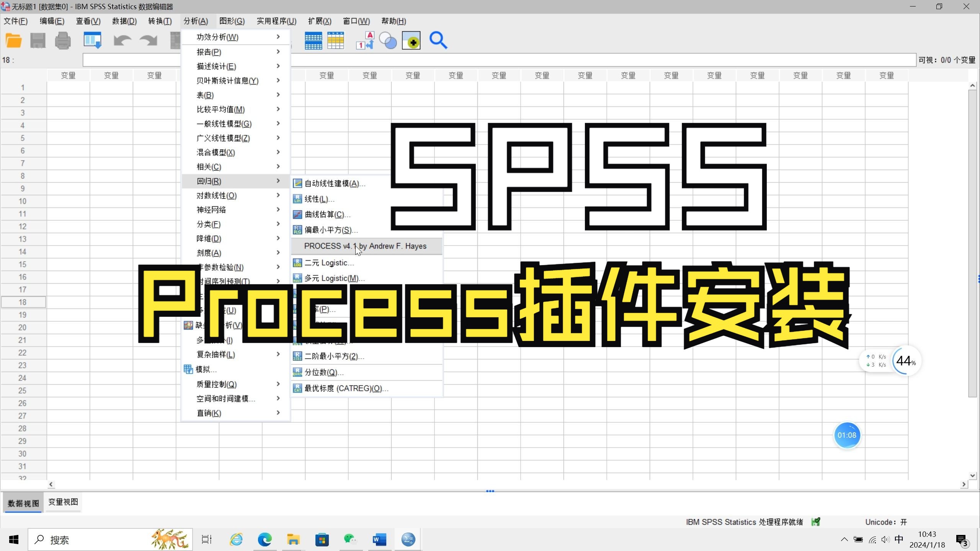Switch to 变量视图 tab

63,502
